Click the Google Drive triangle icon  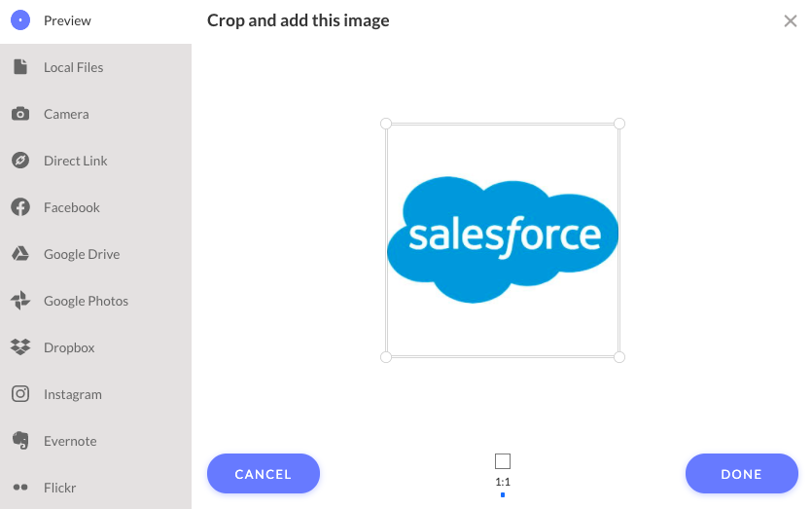click(20, 253)
